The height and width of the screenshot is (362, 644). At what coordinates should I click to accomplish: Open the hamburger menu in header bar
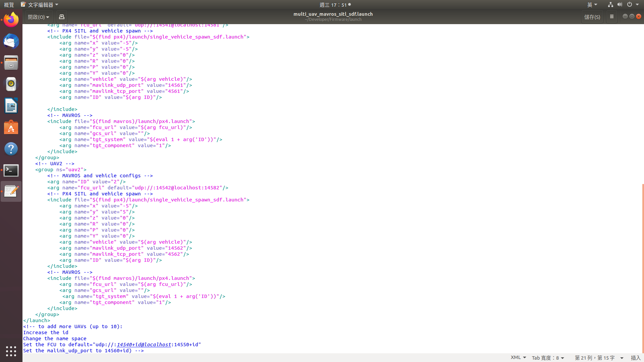[611, 17]
